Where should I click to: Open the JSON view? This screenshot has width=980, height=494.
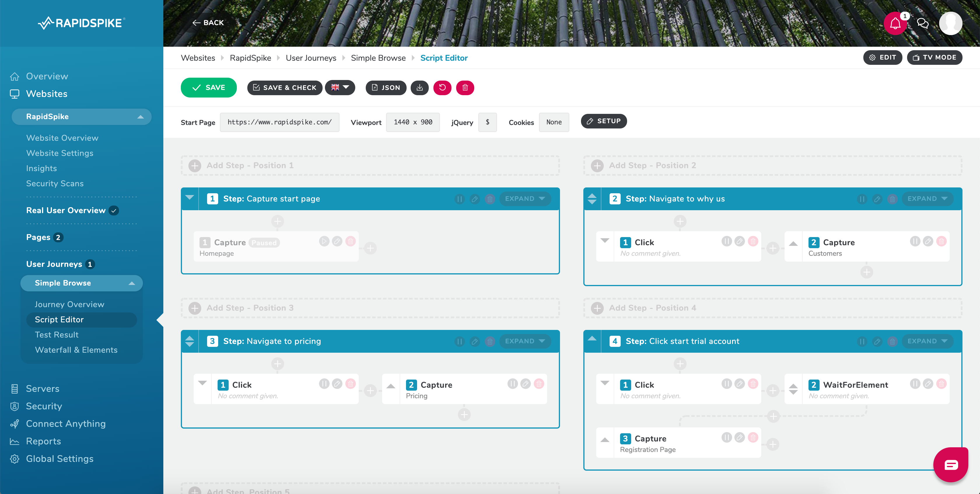[x=386, y=88]
